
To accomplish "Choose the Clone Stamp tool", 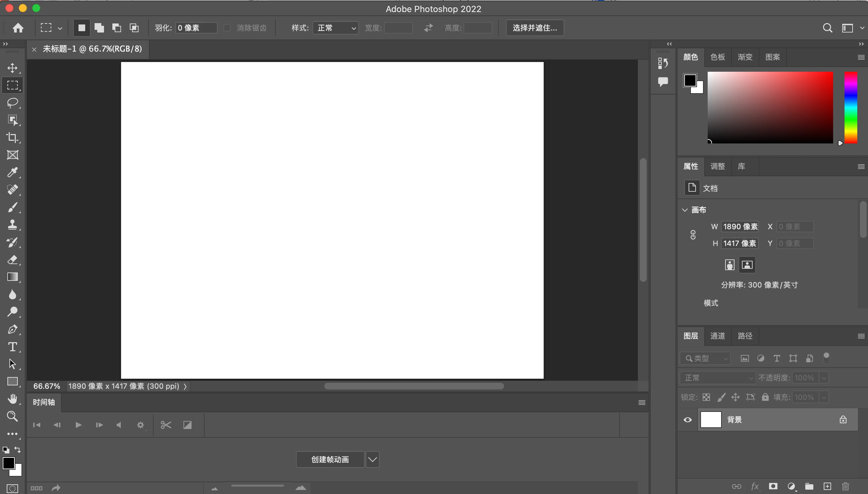I will (x=12, y=225).
